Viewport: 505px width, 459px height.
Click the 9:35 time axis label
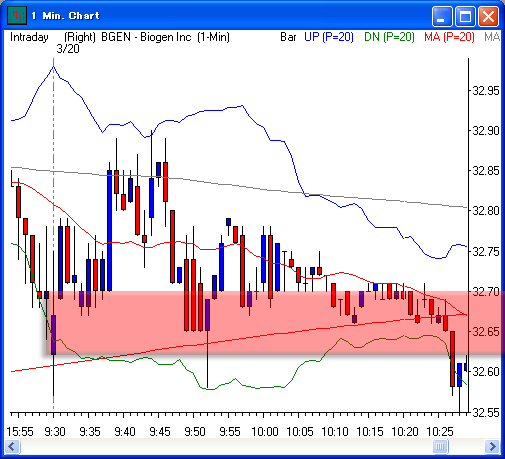click(x=90, y=432)
